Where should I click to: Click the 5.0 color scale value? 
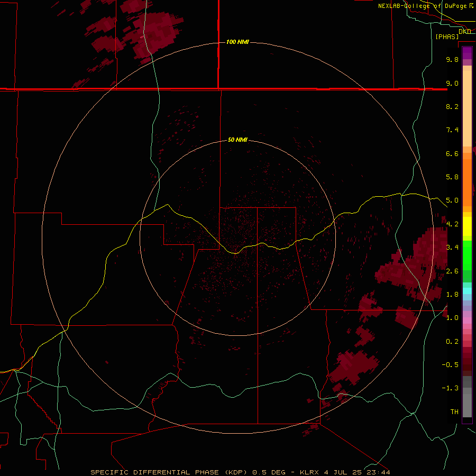[452, 200]
